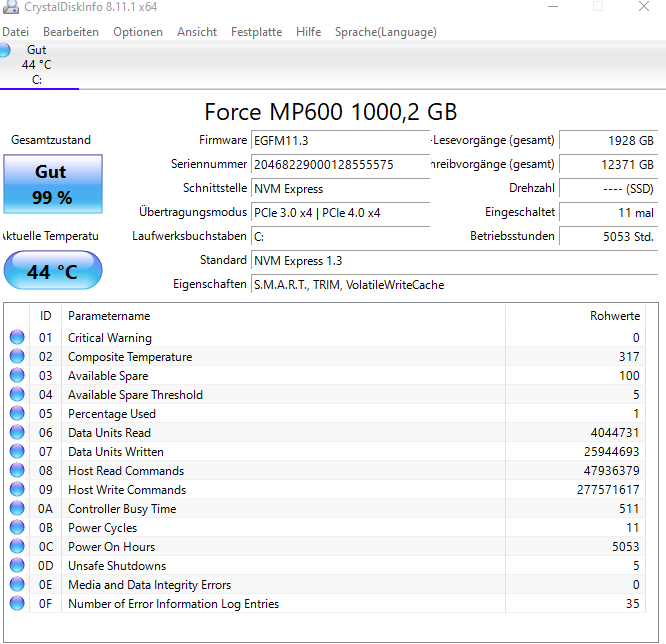Click the Drehzahl value ---- (SSD)
Image resolution: width=666 pixels, height=644 pixels.
pyautogui.click(x=608, y=189)
